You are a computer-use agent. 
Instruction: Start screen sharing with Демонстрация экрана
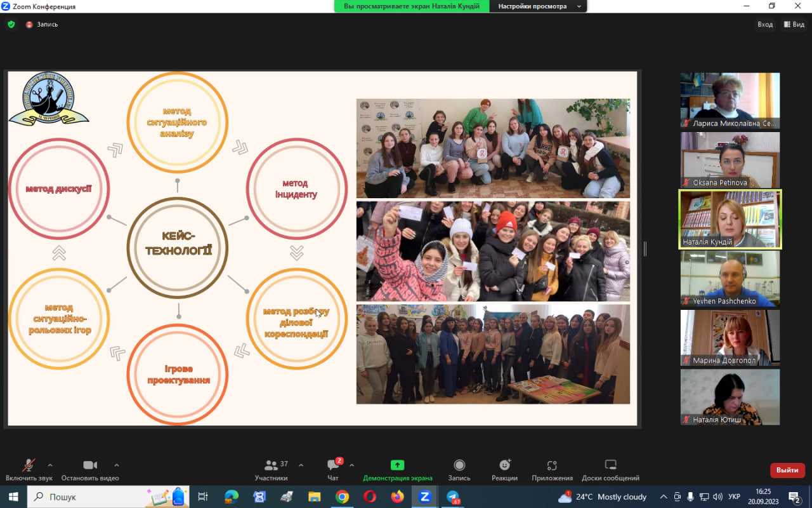click(398, 470)
